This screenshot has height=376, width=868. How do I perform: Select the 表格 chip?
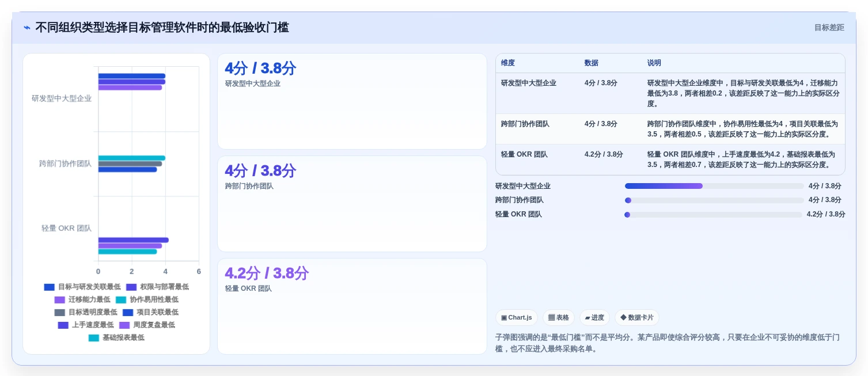tap(559, 318)
